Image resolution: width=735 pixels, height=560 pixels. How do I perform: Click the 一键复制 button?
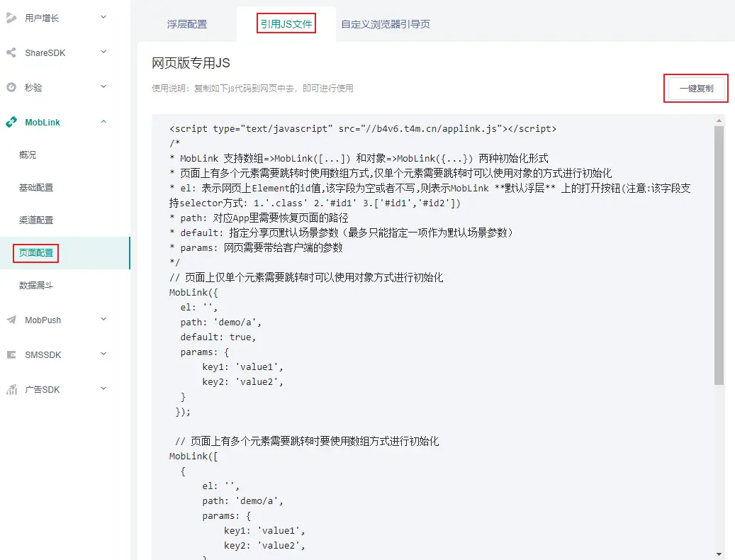696,88
